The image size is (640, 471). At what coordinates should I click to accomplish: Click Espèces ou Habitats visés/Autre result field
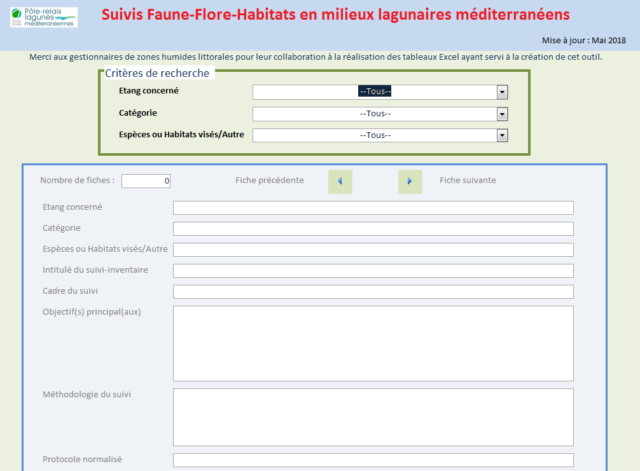373,250
